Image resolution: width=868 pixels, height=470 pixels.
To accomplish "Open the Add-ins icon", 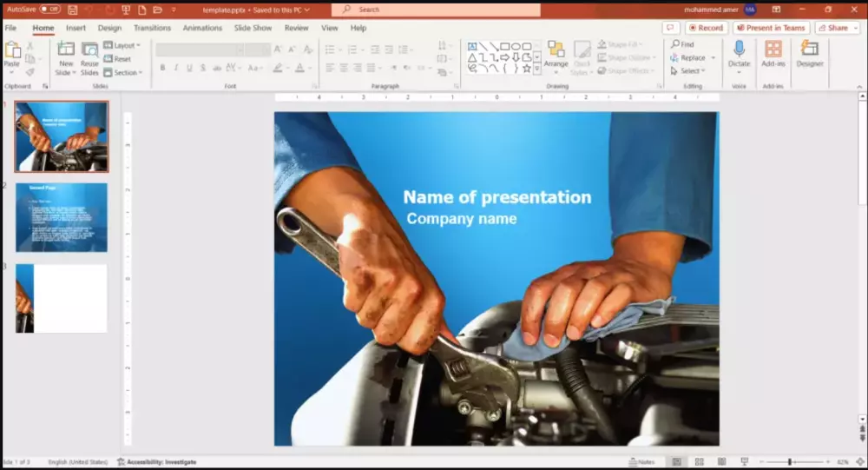I will (773, 50).
